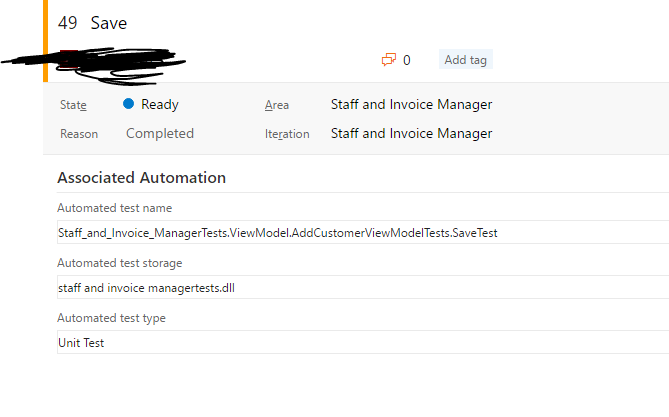Screen dimensions: 669x417
Task: Edit the work item title Save
Action: coord(109,22)
